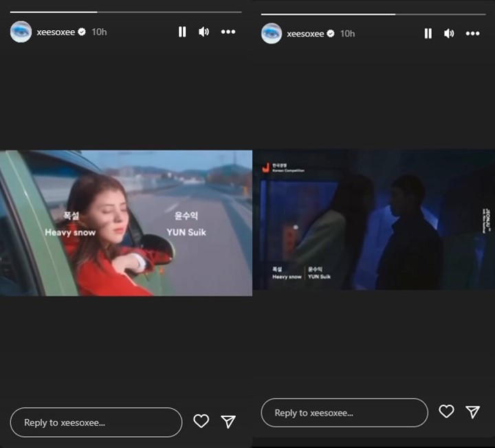495x448 pixels.
Task: Tap the dark blue silhouette video in right story
Action: click(374, 220)
